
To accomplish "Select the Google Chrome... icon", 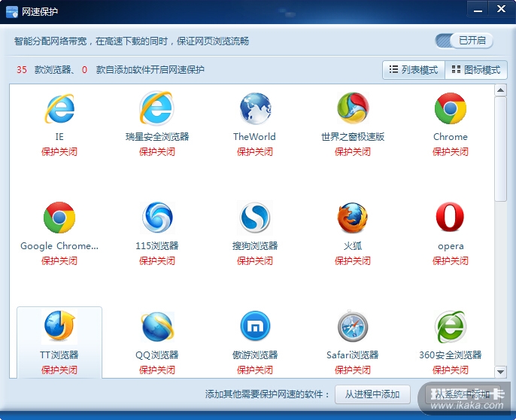I will click(x=59, y=218).
